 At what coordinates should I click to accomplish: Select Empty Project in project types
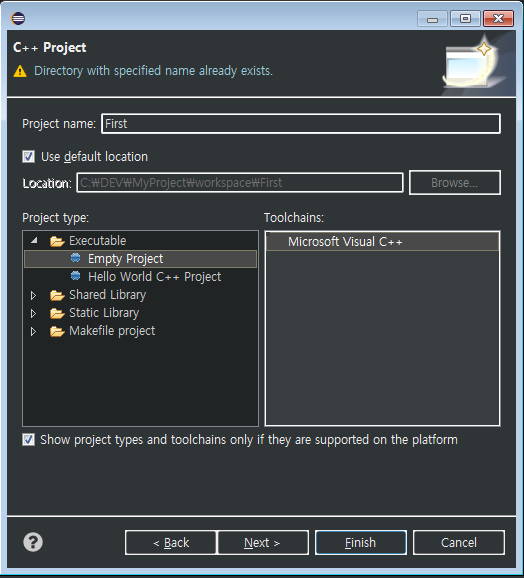(140, 259)
